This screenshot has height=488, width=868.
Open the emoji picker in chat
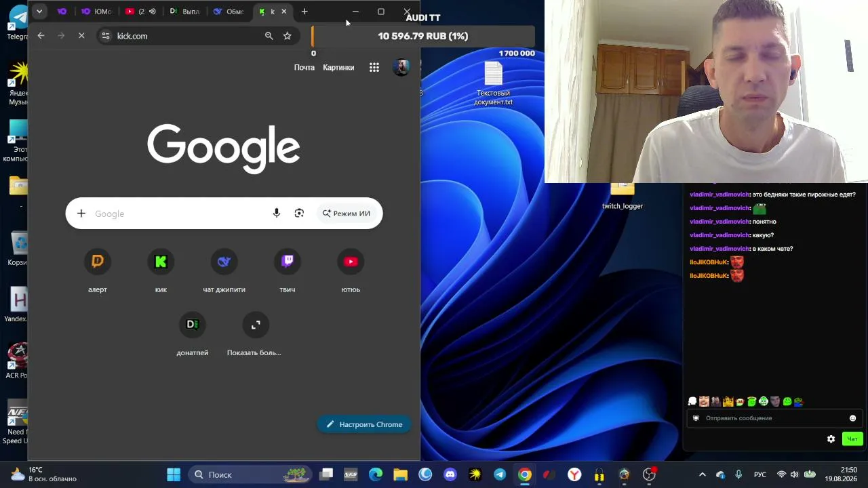pyautogui.click(x=853, y=418)
